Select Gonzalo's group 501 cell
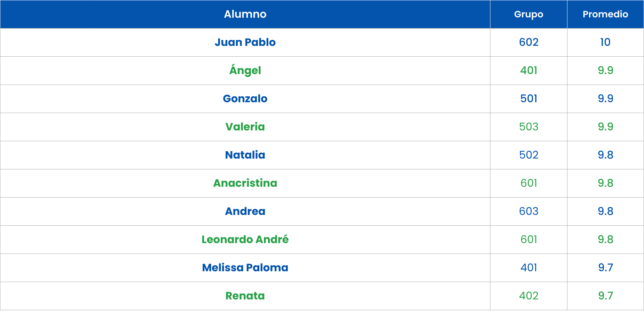The width and height of the screenshot is (644, 313). [528, 99]
